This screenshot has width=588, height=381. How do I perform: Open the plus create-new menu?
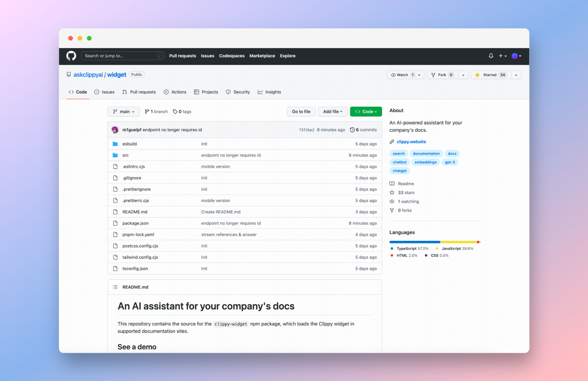[502, 56]
